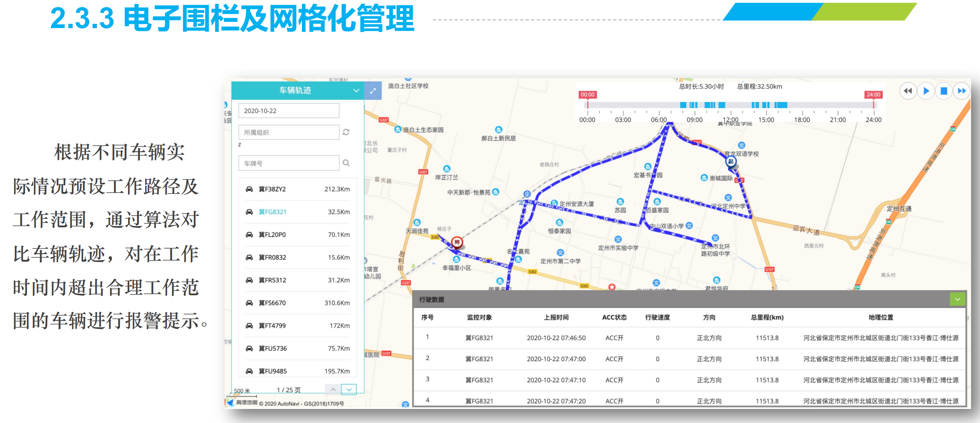The height and width of the screenshot is (423, 980).
Task: Click the expand map panel icon
Action: (x=373, y=91)
